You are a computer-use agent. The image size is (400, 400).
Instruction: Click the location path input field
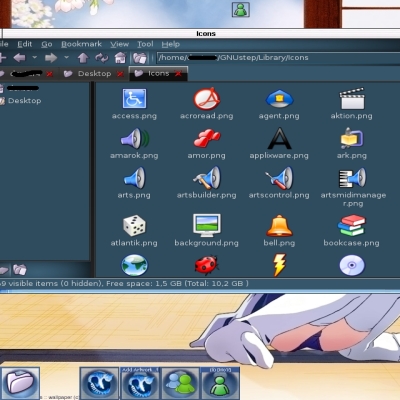point(278,58)
